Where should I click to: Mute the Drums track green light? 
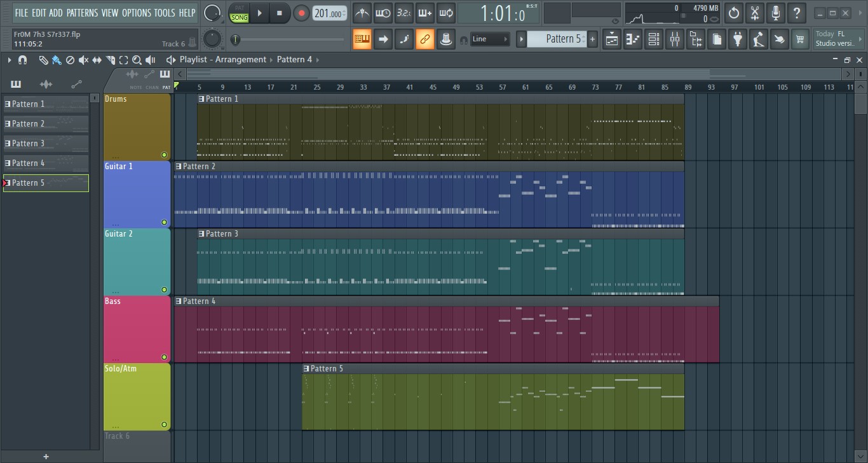tap(164, 155)
